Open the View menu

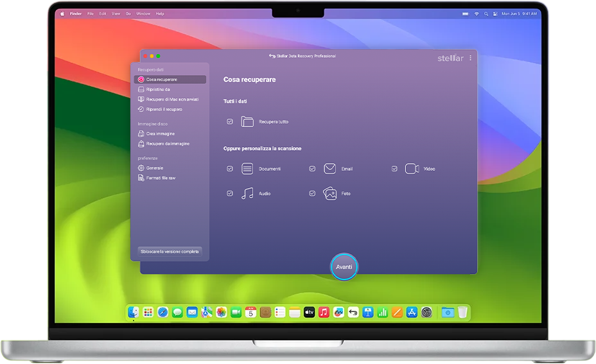pyautogui.click(x=116, y=13)
